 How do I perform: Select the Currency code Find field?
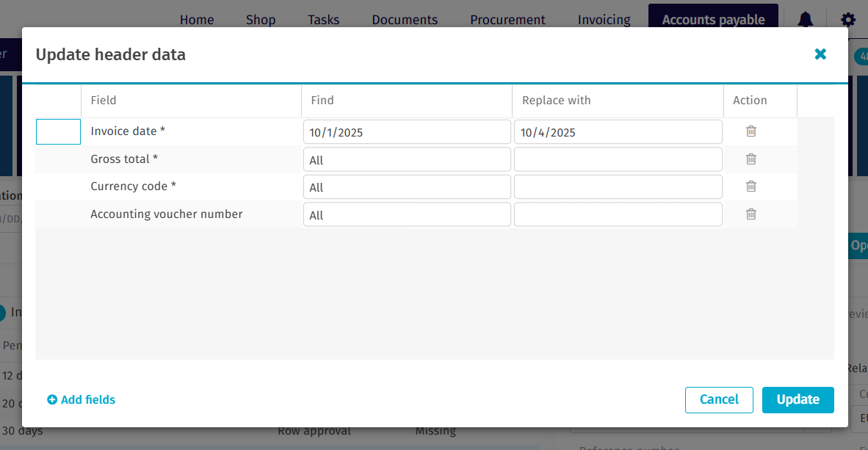pos(407,187)
